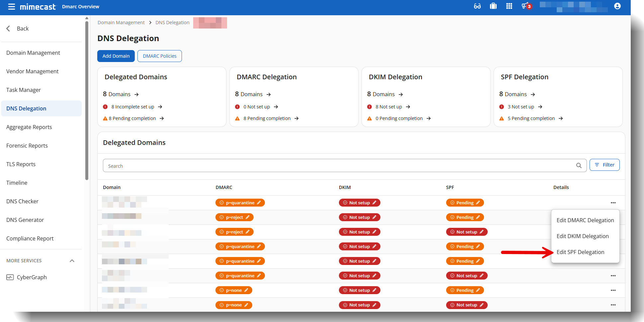Image resolution: width=644 pixels, height=322 pixels.
Task: Click the Add Domain button
Action: [x=116, y=56]
